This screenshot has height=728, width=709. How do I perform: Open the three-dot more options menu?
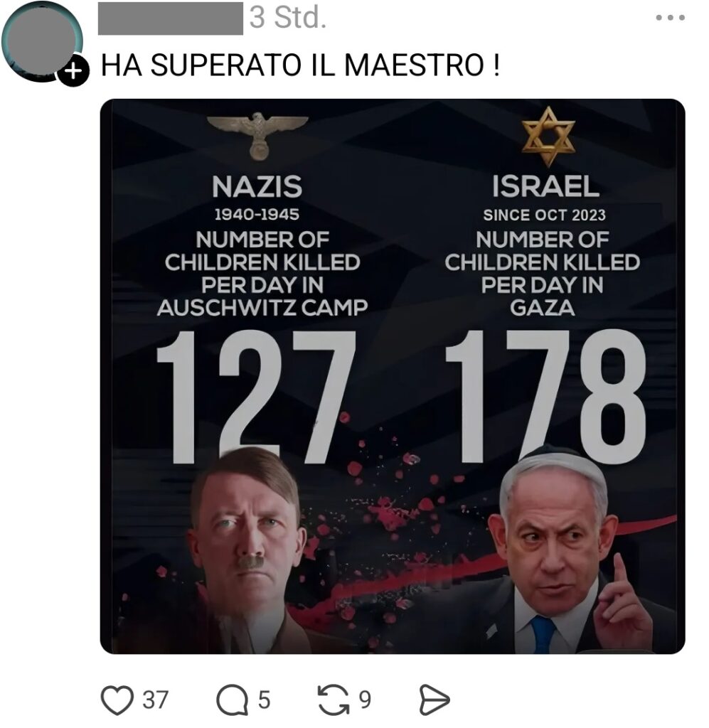click(671, 18)
